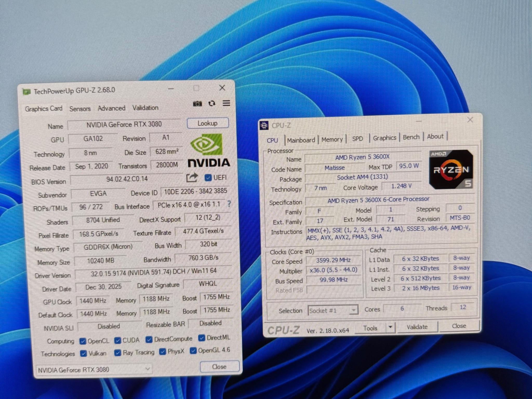Click the Lookup button in GPU-Z

pos(208,123)
